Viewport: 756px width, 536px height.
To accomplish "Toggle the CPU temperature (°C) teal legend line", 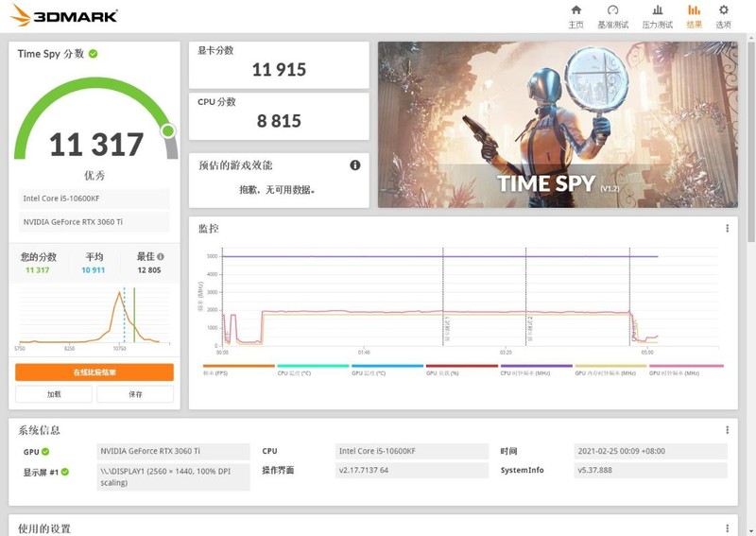I will point(313,366).
